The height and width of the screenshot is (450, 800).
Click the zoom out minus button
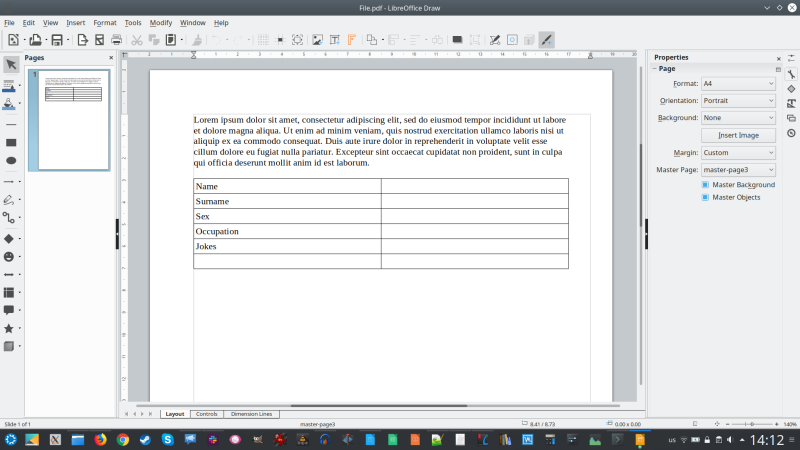(728, 424)
